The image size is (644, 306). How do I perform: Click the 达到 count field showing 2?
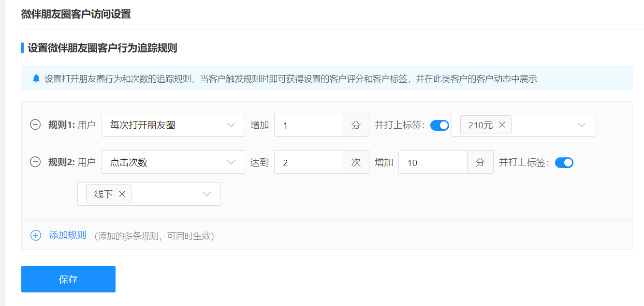pyautogui.click(x=308, y=163)
